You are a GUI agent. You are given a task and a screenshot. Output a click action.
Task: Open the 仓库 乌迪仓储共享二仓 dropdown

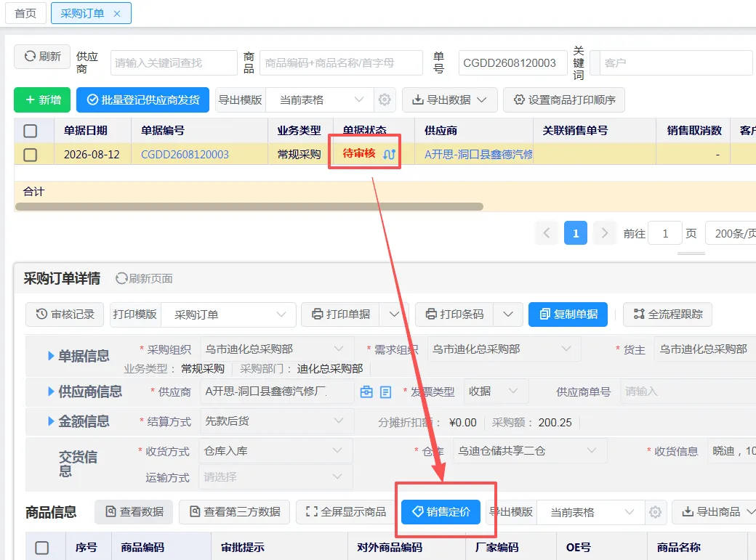pos(529,451)
